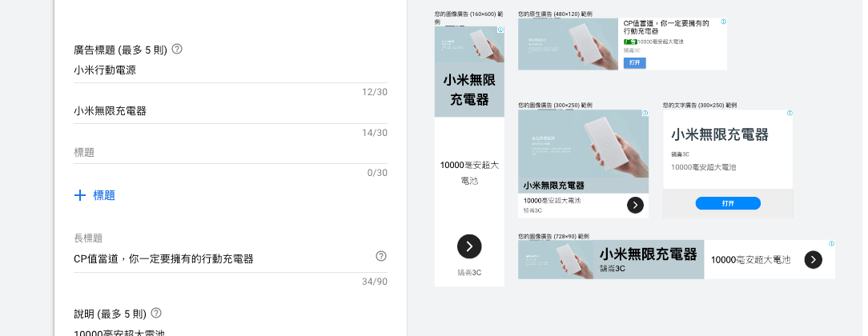Click arrow circle in 728x90 banner preview
This screenshot has height=336, width=868.
813,259
